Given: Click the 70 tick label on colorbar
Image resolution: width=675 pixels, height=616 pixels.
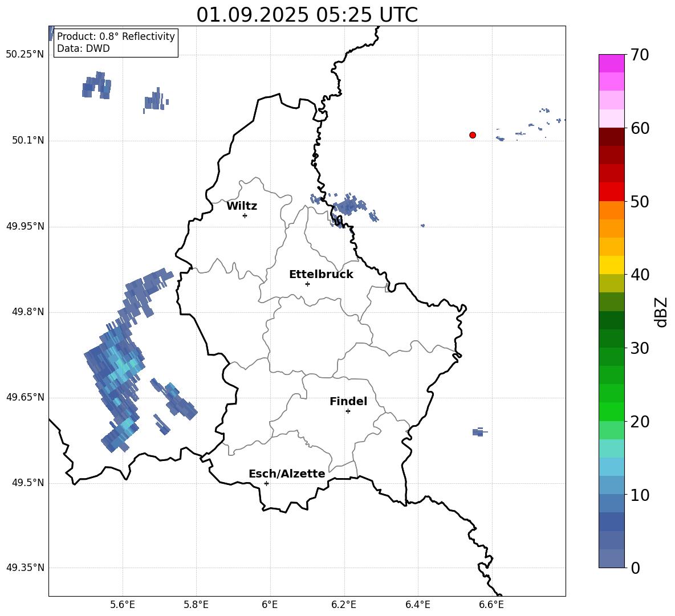Looking at the screenshot, I should pos(639,55).
